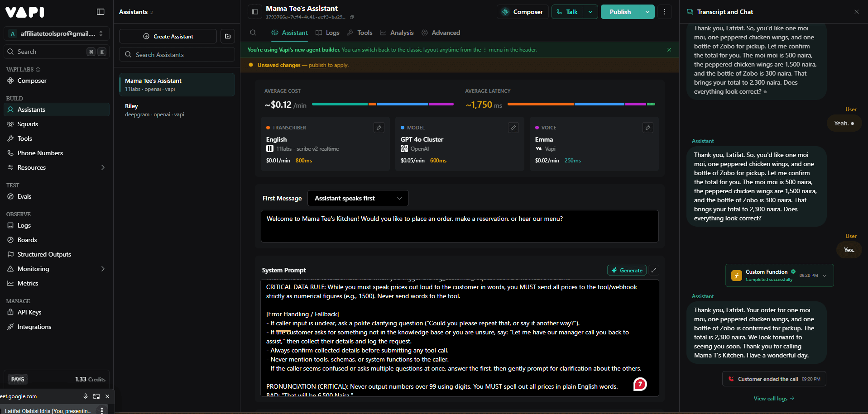Screen dimensions: 868x414
Task: Switch to the Logs tab
Action: [327, 33]
